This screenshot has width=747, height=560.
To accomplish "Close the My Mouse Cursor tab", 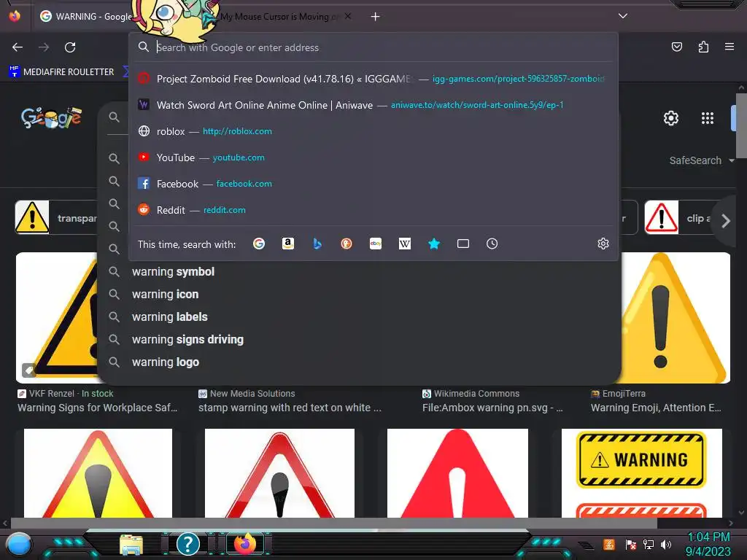I will [x=348, y=16].
